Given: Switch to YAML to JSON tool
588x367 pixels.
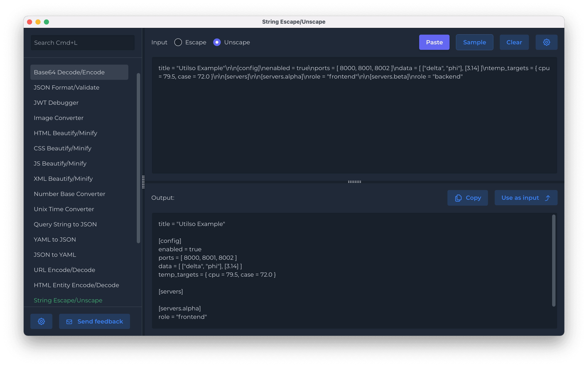Looking at the screenshot, I should pos(55,240).
